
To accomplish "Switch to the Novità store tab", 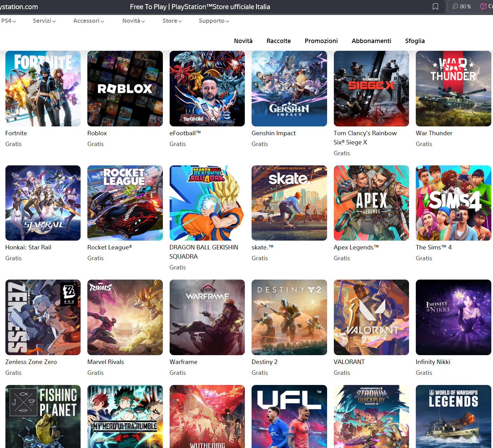I will [243, 41].
